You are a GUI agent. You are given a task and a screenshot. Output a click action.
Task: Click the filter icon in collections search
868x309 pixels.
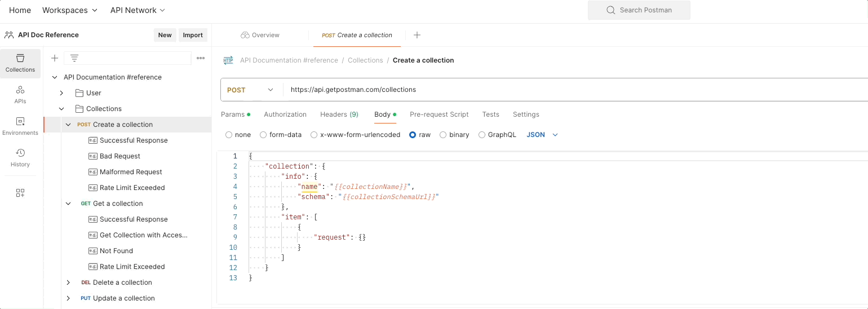tap(74, 58)
